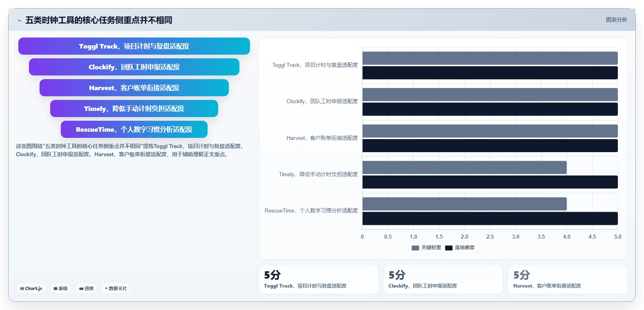The width and height of the screenshot is (644, 310).
Task: Click y-axis label Harvest，客户账单衔接适配度
Action: click(322, 138)
